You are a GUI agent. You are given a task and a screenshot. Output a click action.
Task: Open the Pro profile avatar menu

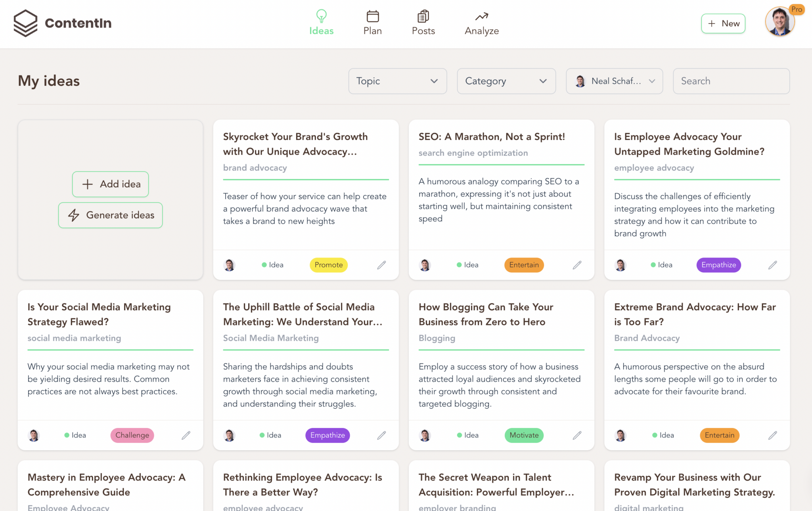coord(780,21)
